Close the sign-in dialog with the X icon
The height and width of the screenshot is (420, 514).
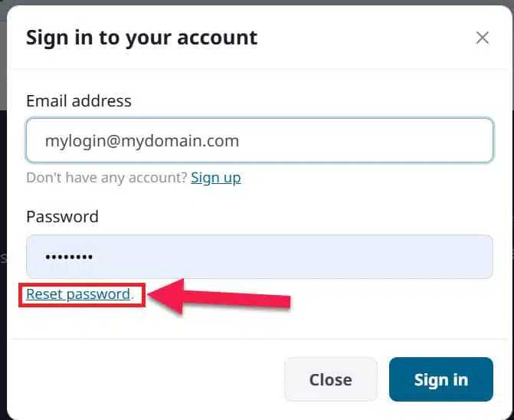(x=482, y=38)
